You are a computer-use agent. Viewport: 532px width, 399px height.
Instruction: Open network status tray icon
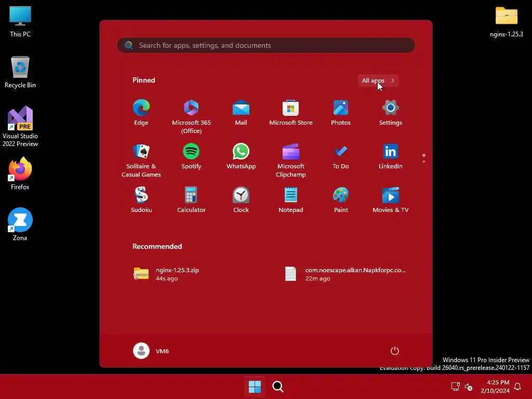click(x=455, y=387)
